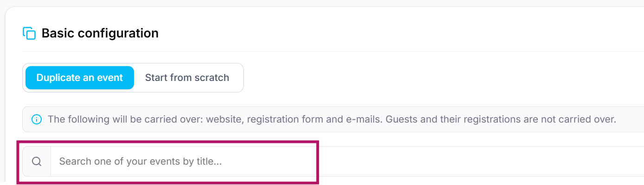This screenshot has width=644, height=185.
Task: Click the Basic configuration heading
Action: click(100, 33)
